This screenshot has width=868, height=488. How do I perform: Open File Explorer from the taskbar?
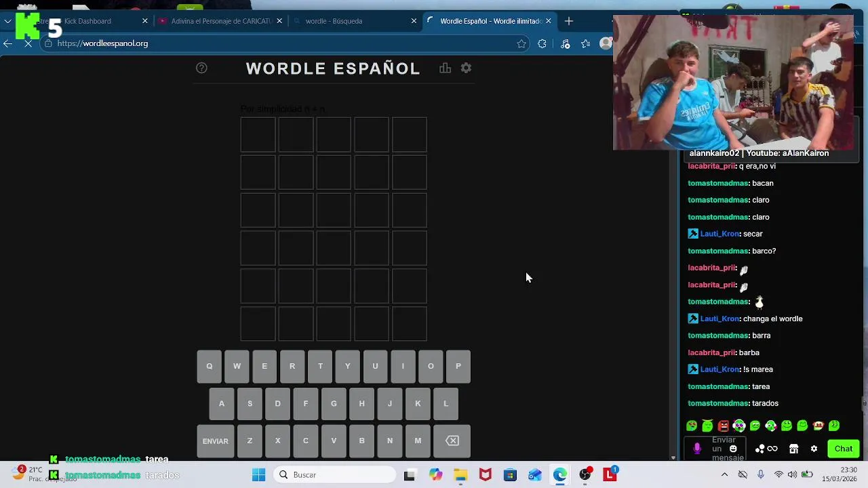(x=460, y=474)
